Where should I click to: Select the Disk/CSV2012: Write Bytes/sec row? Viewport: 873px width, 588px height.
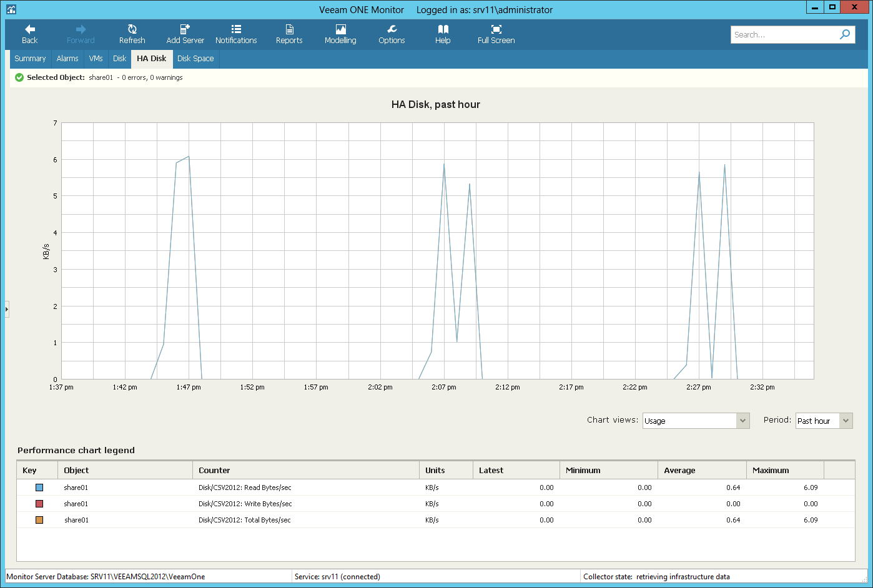[435, 504]
